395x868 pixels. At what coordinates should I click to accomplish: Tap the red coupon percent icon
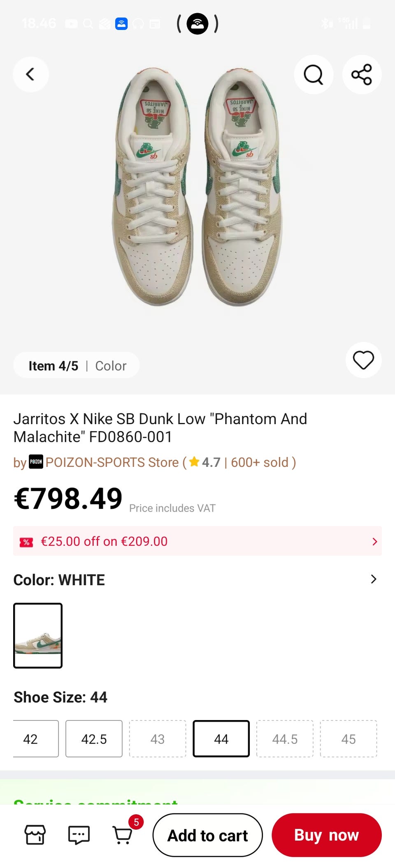[26, 542]
